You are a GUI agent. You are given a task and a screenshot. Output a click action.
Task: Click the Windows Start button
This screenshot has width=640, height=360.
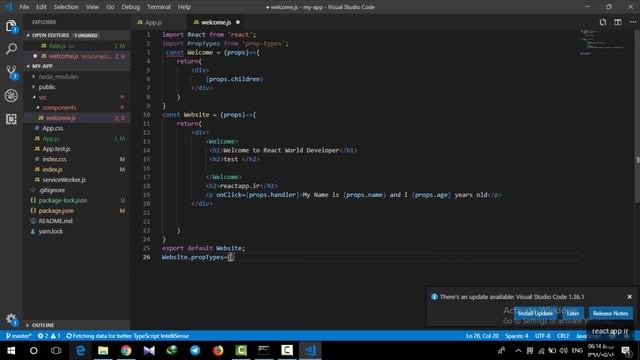[11, 351]
